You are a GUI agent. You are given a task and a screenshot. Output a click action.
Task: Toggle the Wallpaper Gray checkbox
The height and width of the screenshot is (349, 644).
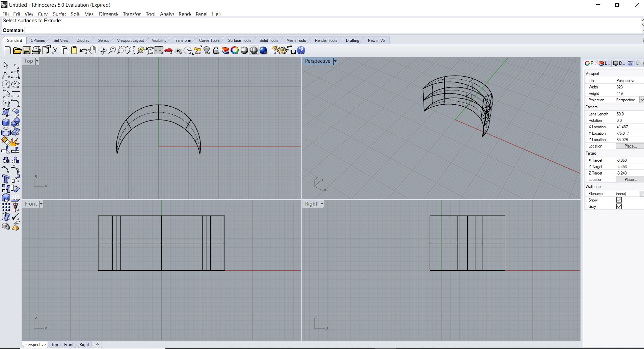[619, 206]
